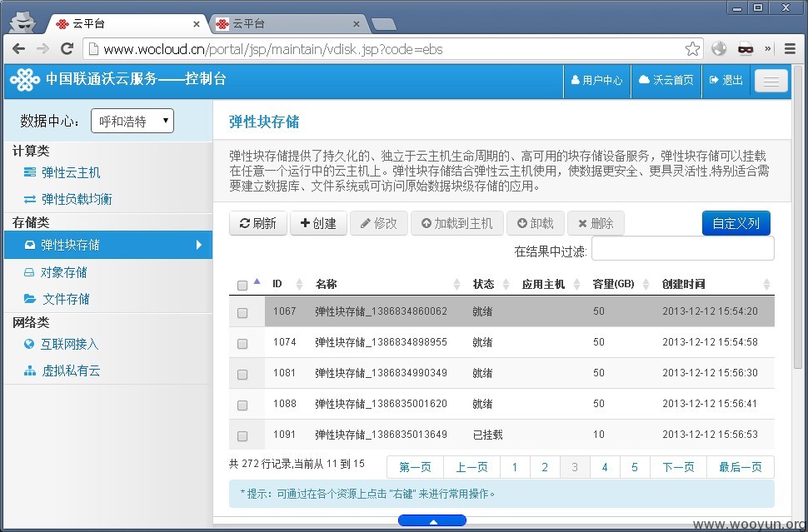The image size is (808, 532).
Task: Click the 在结果中过滤 filter input field
Action: tap(683, 248)
